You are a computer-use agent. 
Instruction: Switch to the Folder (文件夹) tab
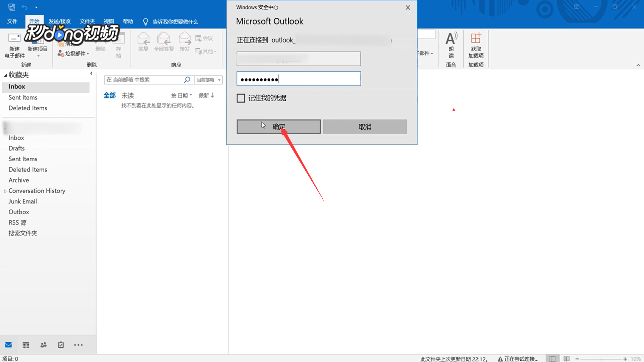pyautogui.click(x=87, y=21)
